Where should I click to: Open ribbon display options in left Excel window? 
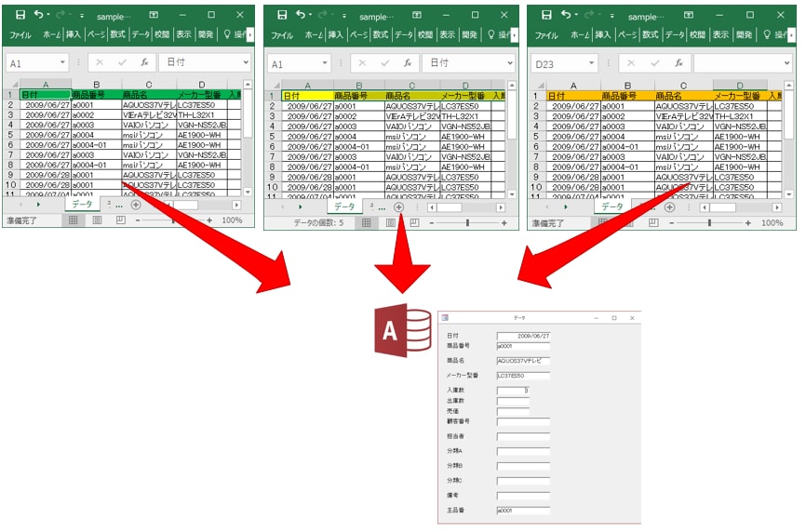(154, 15)
